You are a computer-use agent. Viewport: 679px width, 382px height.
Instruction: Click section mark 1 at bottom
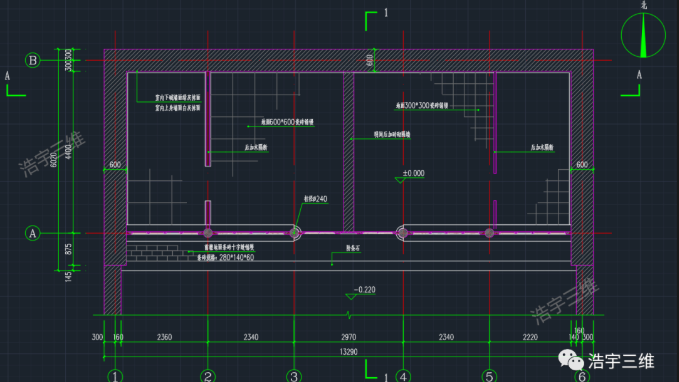(386, 377)
